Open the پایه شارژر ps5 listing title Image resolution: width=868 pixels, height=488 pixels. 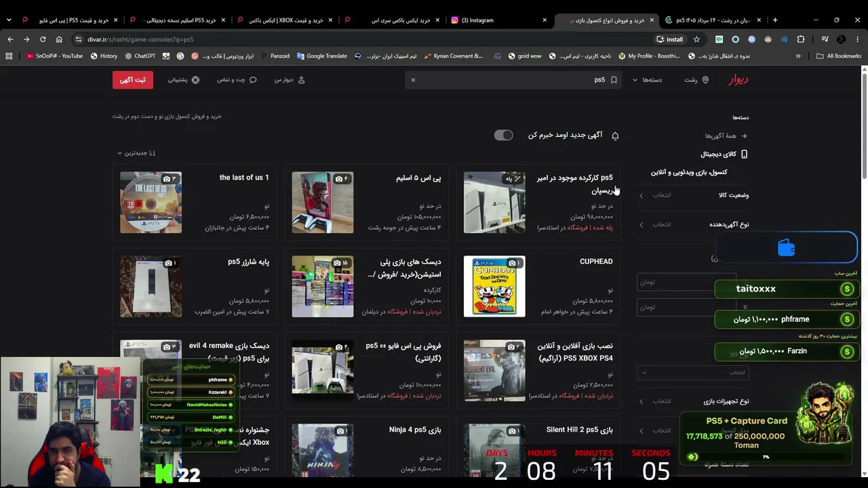pyautogui.click(x=248, y=262)
